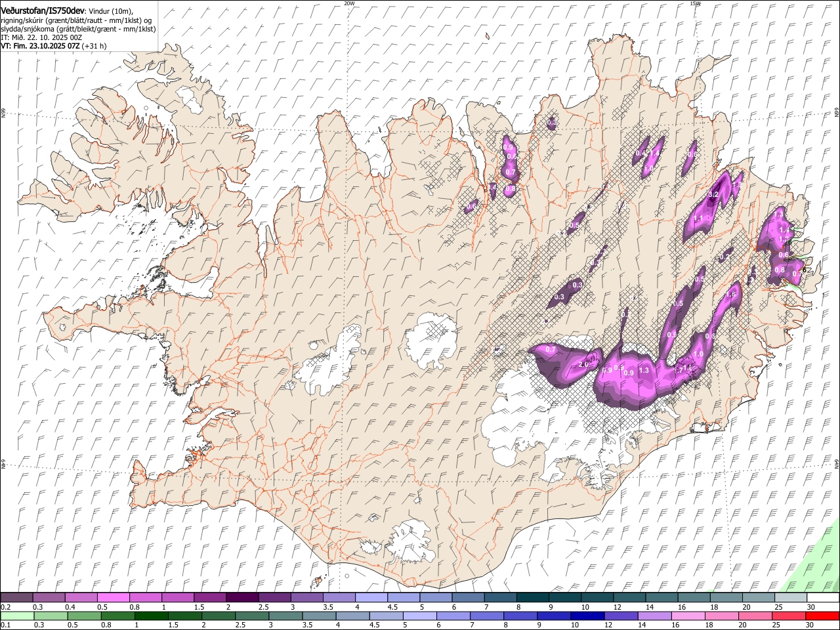Select the 'rigning/skúrir' legend description line
This screenshot has height=630, width=840.
point(76,20)
